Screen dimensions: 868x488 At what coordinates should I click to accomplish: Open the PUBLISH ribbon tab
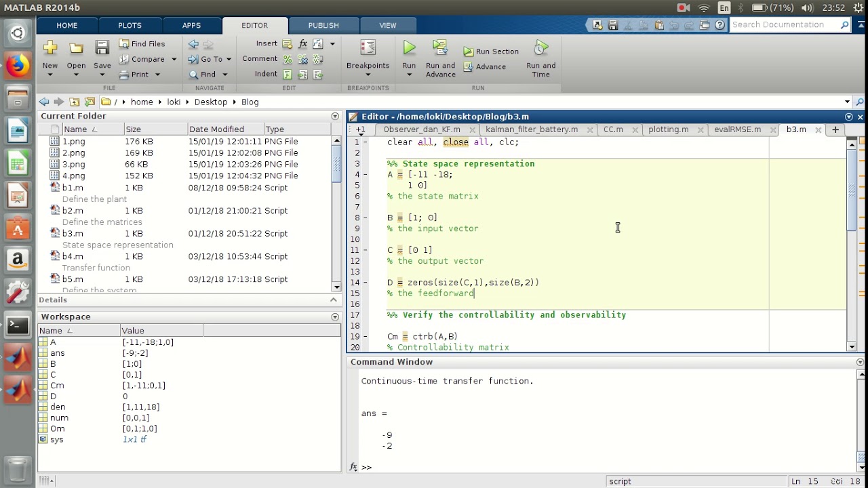323,25
